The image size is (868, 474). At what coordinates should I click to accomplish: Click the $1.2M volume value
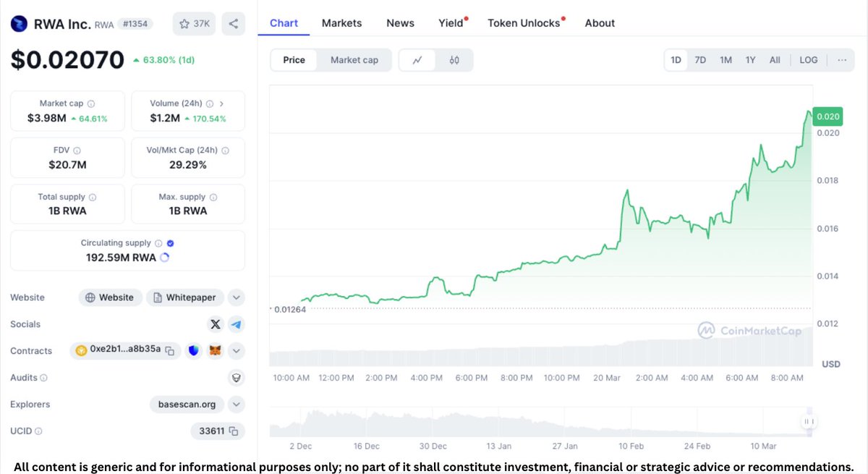tap(165, 118)
